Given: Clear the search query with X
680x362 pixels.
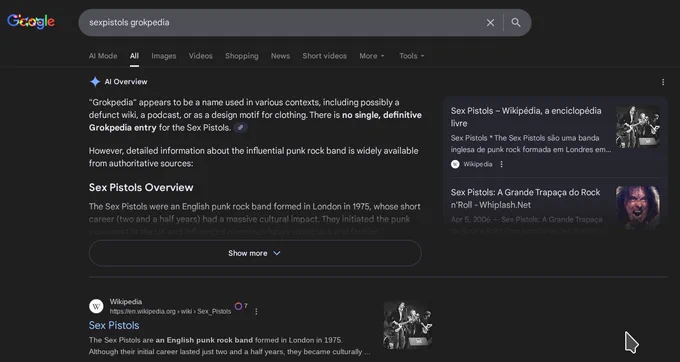Looking at the screenshot, I should (x=490, y=23).
